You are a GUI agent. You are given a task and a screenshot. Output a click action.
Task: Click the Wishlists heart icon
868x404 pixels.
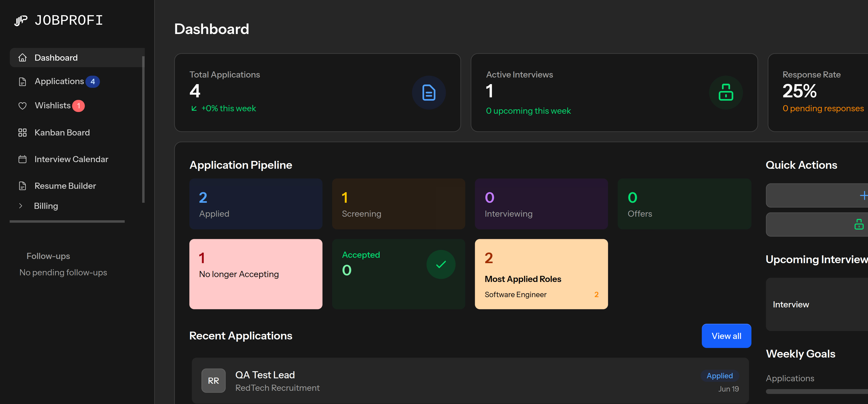[22, 105]
